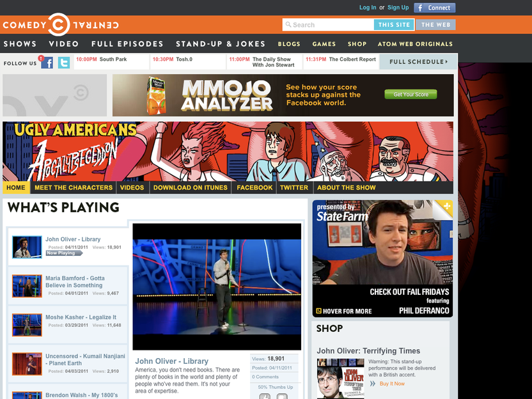Open the 10:00PM South Park schedule entry
The width and height of the screenshot is (532, 399).
coord(111,62)
